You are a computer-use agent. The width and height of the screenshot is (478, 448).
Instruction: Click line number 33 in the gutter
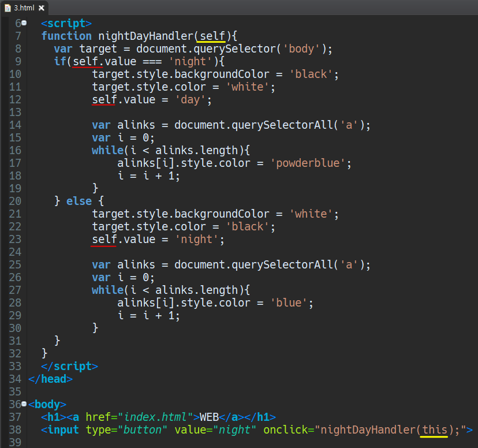click(15, 366)
